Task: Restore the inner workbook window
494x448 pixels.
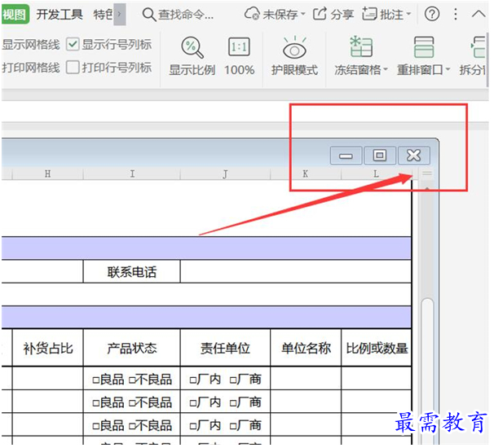Action: tap(380, 156)
